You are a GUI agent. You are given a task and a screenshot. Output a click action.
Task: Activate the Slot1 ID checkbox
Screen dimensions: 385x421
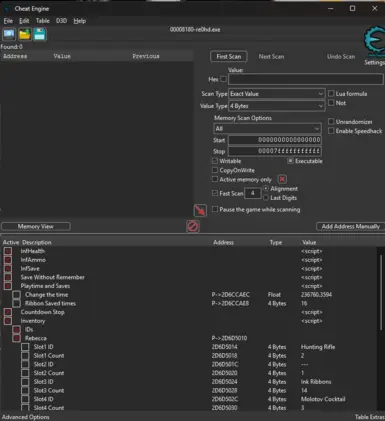click(25, 347)
